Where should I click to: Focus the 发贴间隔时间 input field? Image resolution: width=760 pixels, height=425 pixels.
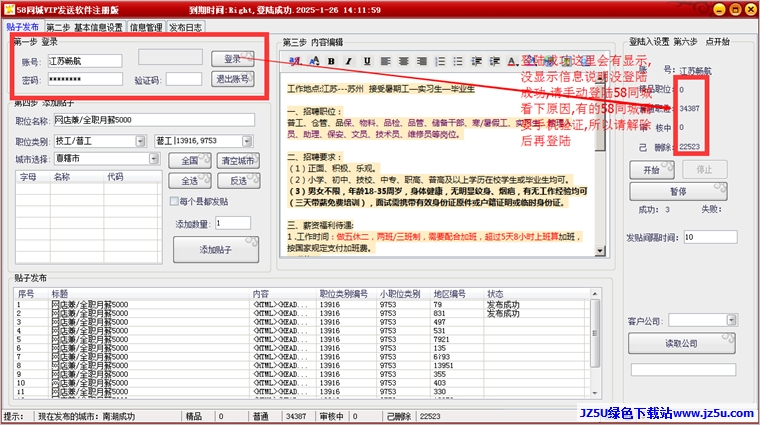tap(710, 237)
